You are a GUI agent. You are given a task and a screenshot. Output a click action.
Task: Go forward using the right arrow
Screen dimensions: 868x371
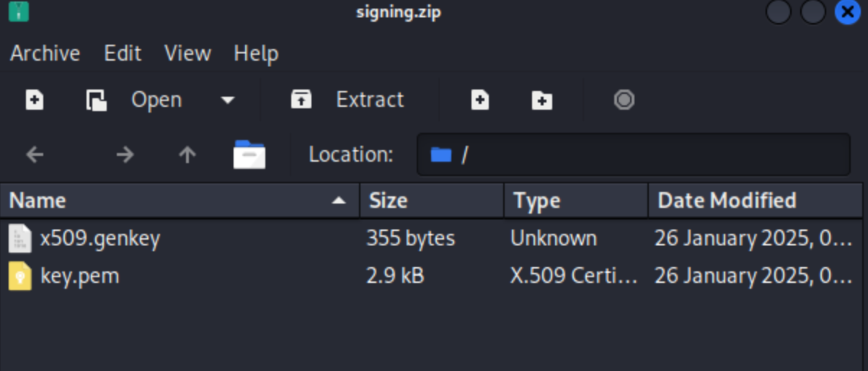pos(125,154)
